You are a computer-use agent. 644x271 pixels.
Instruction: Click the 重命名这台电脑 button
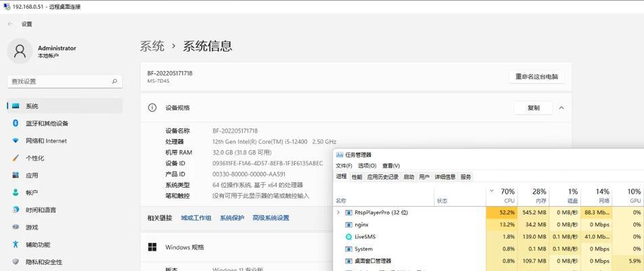[537, 77]
